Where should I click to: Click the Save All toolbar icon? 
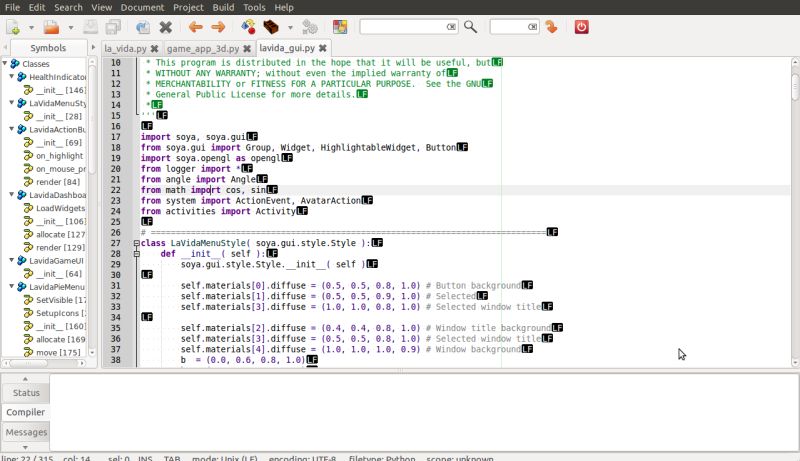coord(113,27)
